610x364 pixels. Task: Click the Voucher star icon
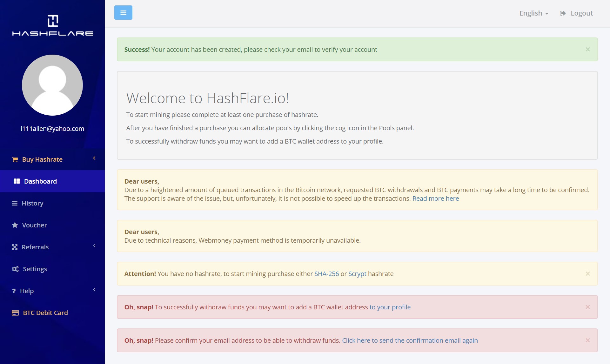[x=15, y=225]
